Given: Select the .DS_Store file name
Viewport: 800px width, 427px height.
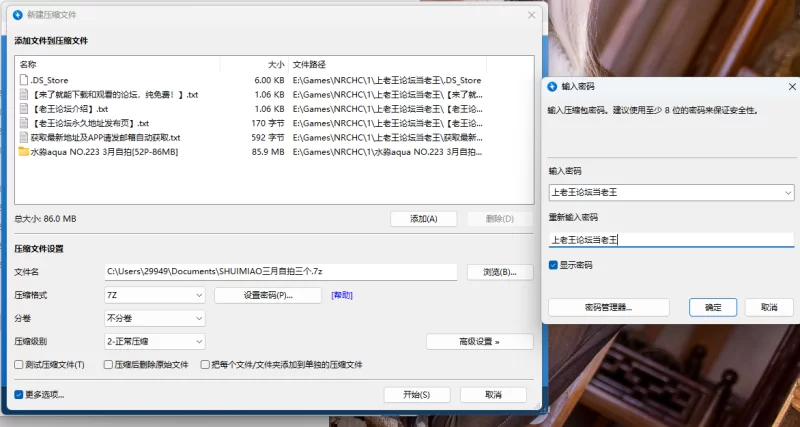Looking at the screenshot, I should (49, 80).
